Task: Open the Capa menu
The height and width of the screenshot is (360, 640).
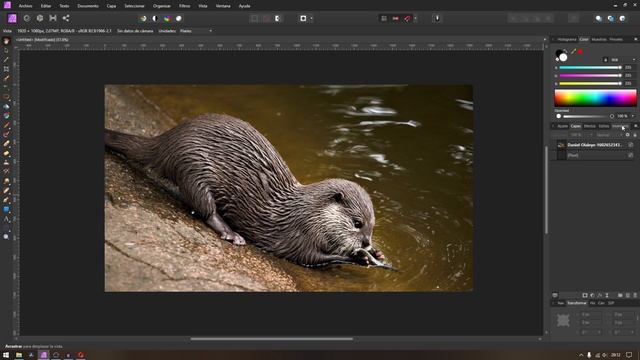Action: (x=111, y=6)
